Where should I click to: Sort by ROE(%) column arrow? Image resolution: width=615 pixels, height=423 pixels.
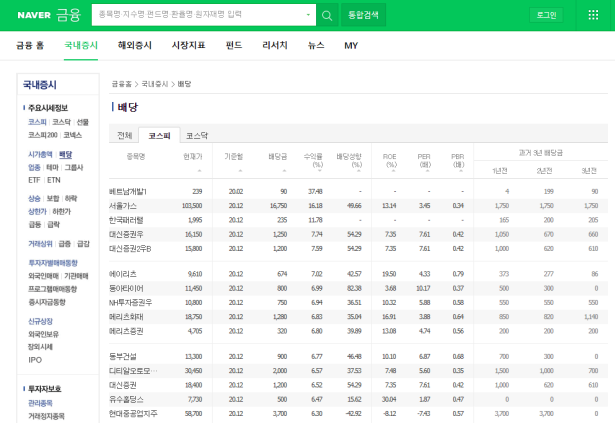click(x=393, y=171)
